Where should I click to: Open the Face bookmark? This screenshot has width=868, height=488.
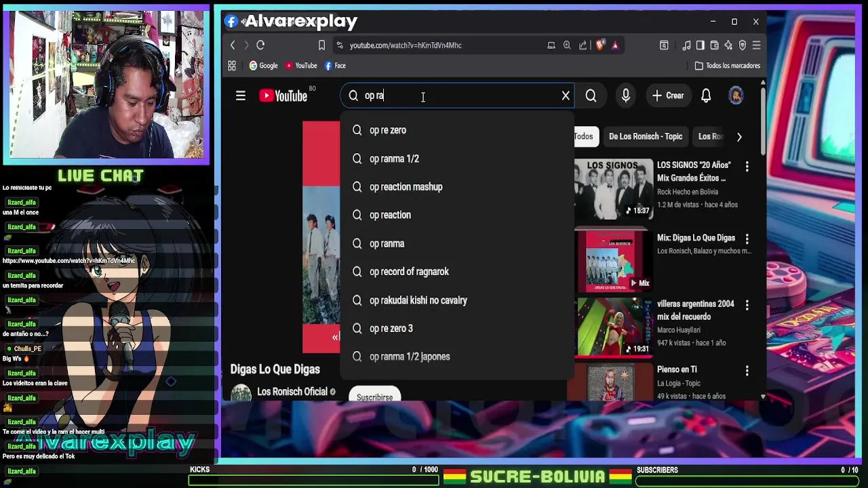[335, 66]
